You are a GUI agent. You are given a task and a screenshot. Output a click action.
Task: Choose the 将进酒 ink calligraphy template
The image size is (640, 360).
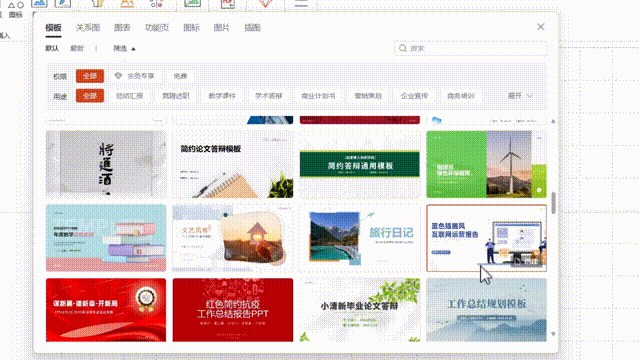[x=106, y=164]
